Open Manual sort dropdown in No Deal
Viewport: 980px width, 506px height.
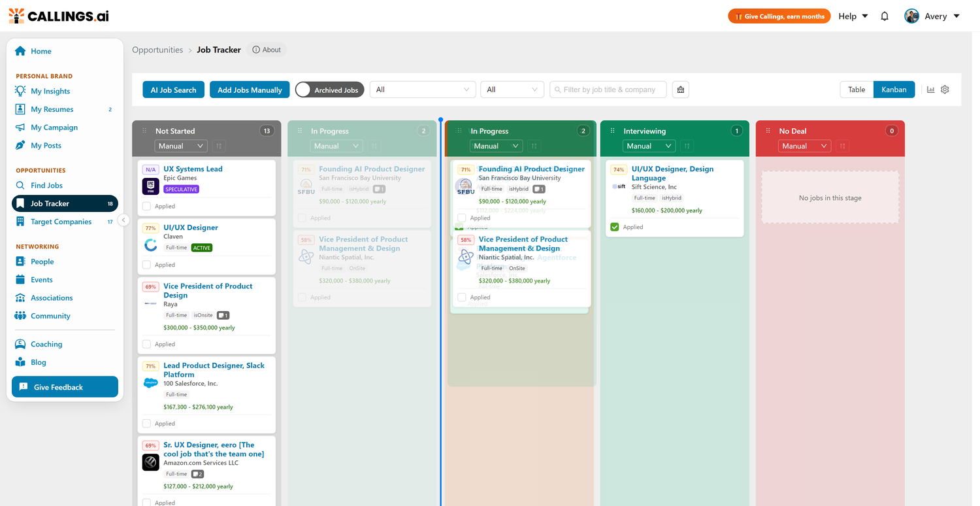(804, 146)
